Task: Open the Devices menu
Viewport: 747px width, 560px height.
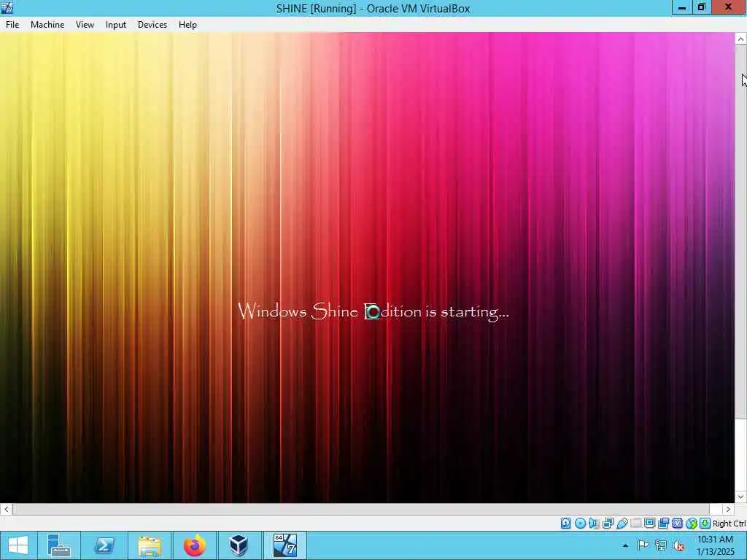Action: click(152, 25)
